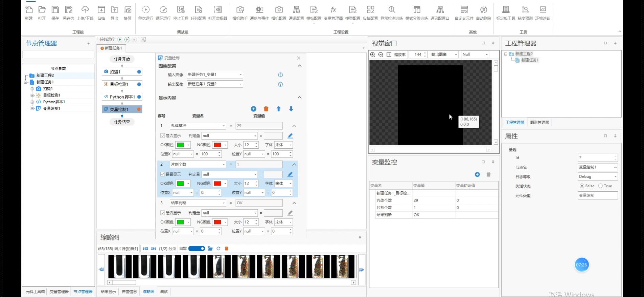Collapse the 显示内容 section
Screen dimensions: 644x297
(x=299, y=98)
